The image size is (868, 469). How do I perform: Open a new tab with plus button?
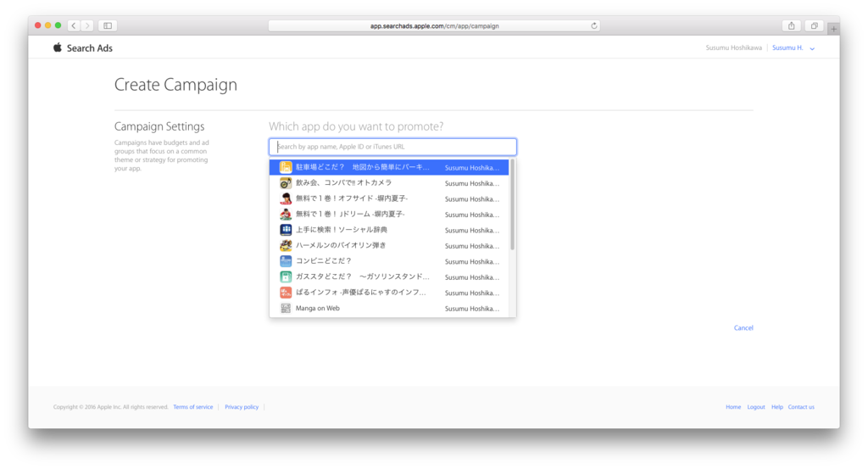(x=834, y=28)
